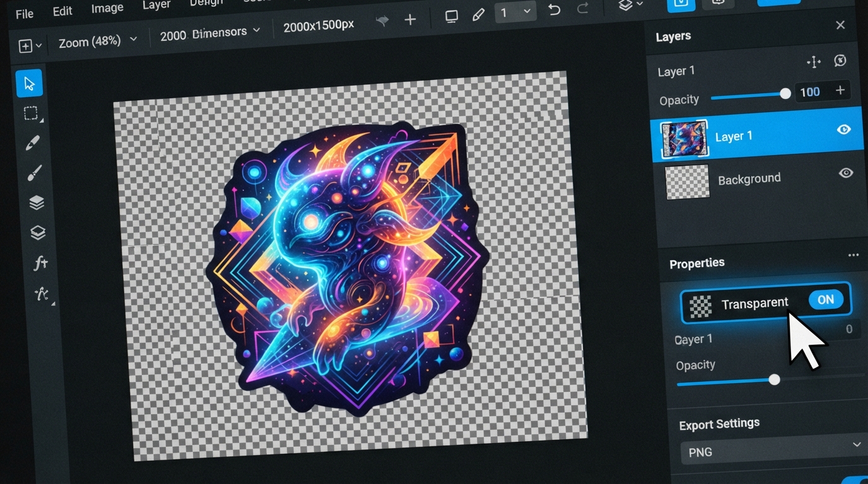Open the Edit menu
Viewport: 868px width, 484px height.
pyautogui.click(x=62, y=11)
